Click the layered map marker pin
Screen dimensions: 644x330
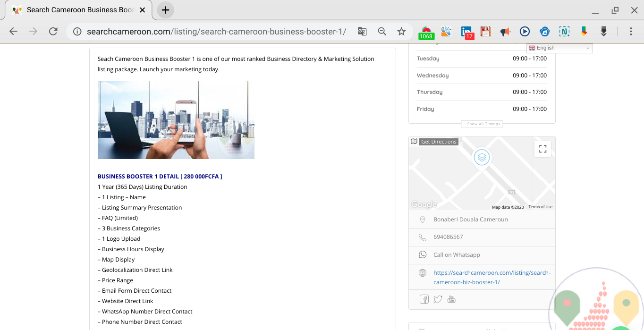482,157
